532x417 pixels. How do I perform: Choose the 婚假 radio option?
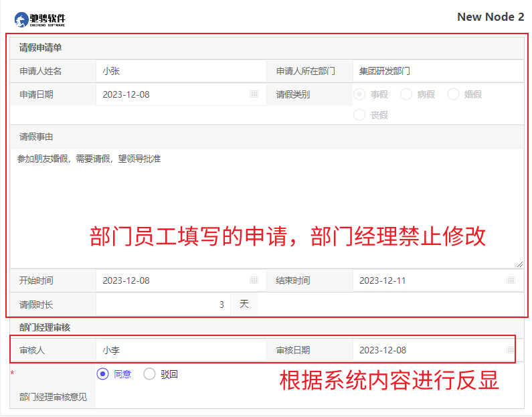point(453,94)
